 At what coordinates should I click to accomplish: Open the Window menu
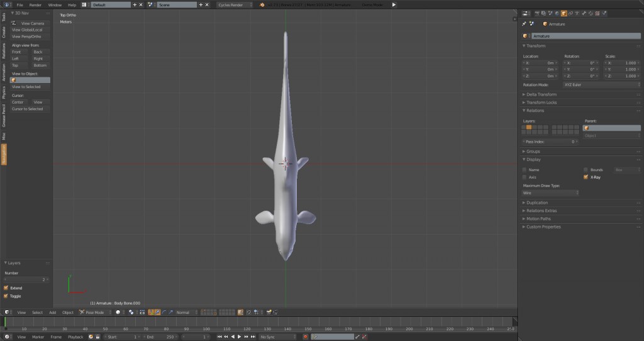point(55,5)
